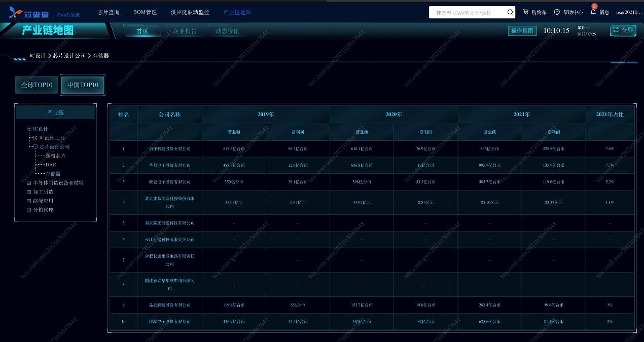Open 芯片查询 in top navigation

[x=109, y=12]
